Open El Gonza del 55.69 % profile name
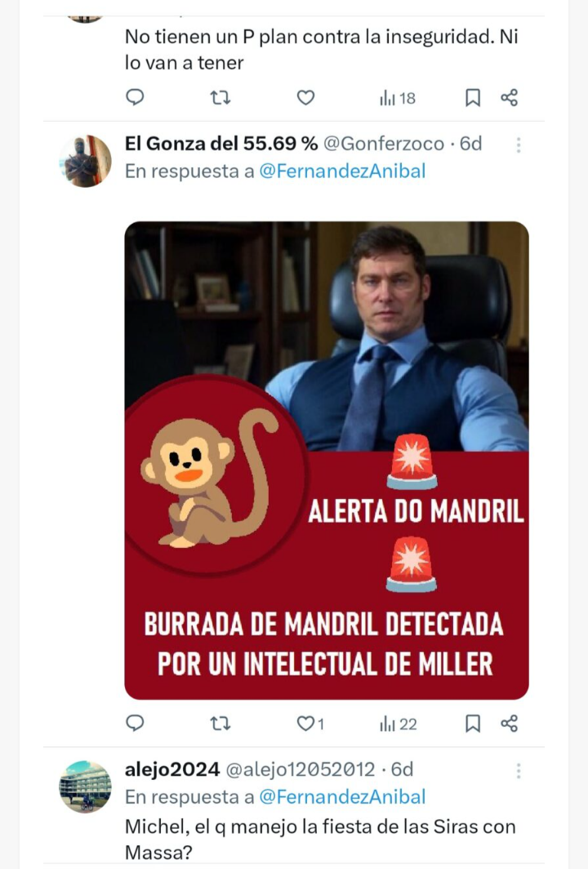The image size is (588, 869). [221, 144]
